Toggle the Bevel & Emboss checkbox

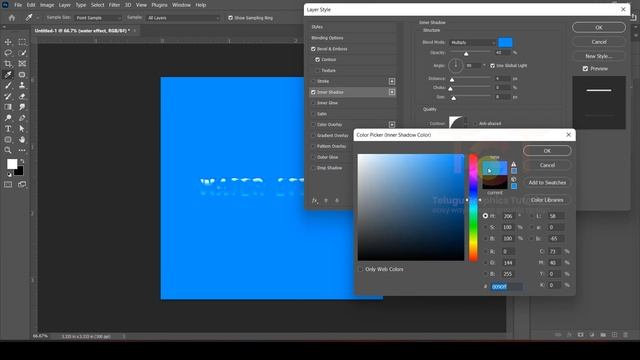(x=313, y=49)
